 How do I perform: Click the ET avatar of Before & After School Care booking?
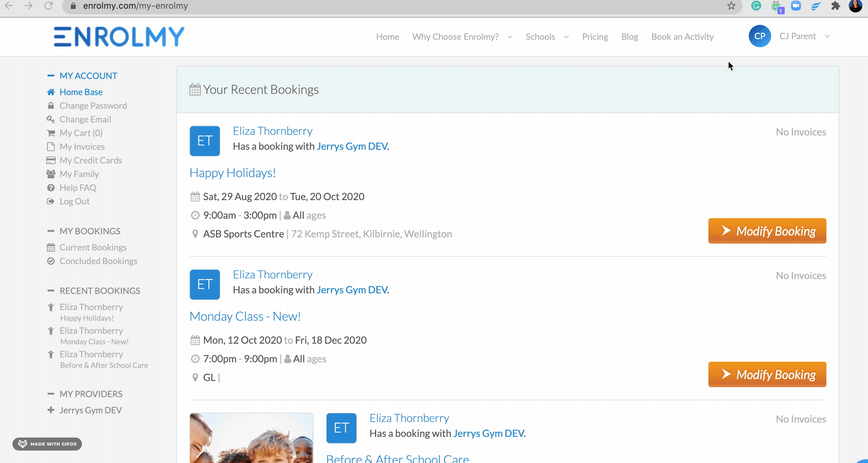point(341,428)
